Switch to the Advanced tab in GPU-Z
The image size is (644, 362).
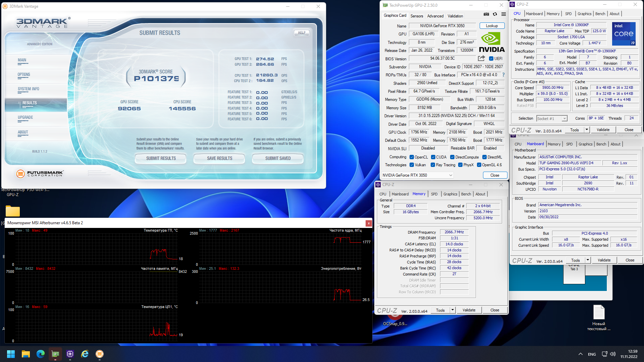coord(435,16)
